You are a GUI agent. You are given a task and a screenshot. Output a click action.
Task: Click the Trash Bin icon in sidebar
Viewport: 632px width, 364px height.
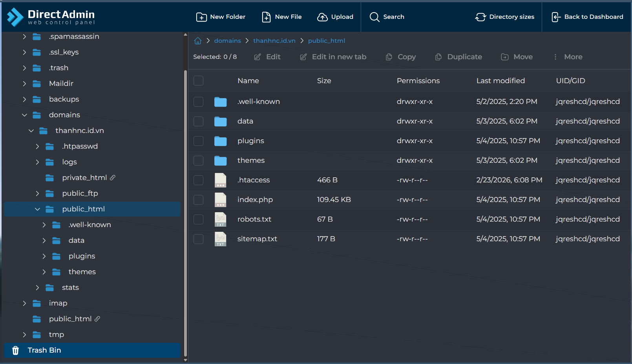pyautogui.click(x=15, y=350)
